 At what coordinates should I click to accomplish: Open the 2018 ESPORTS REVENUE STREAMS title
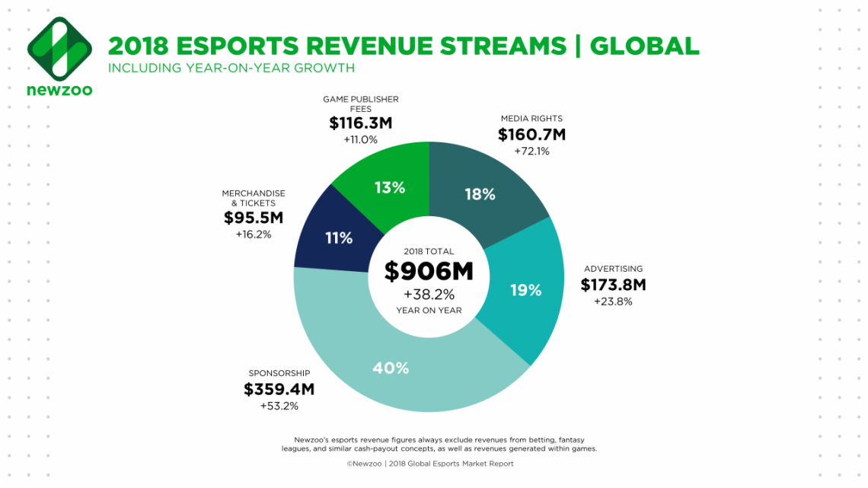point(405,46)
